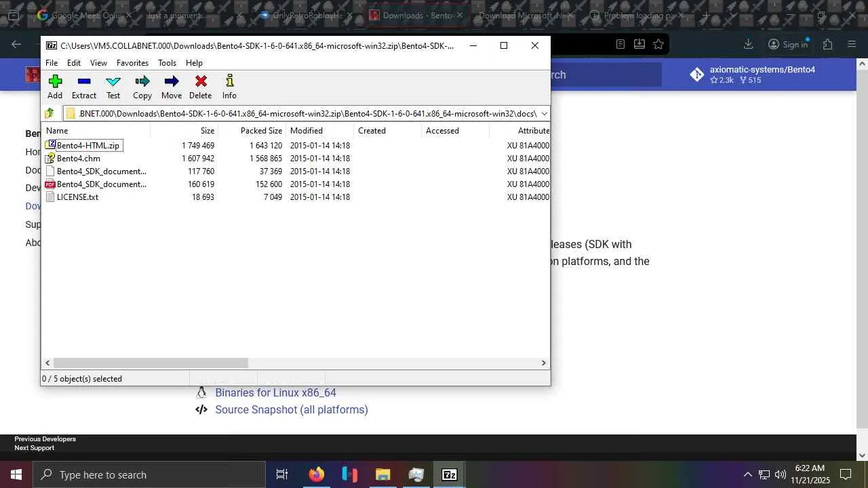Open the notifications center icon
The height and width of the screenshot is (488, 868).
click(846, 474)
